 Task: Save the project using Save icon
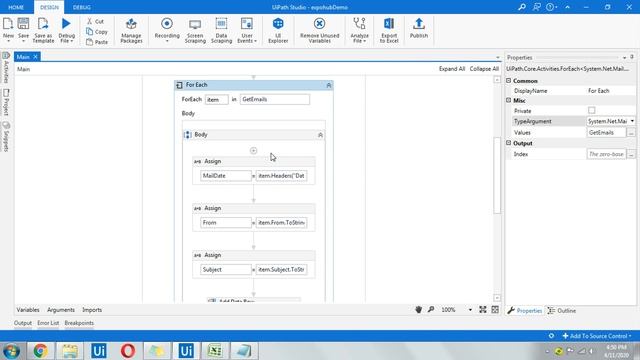23,30
